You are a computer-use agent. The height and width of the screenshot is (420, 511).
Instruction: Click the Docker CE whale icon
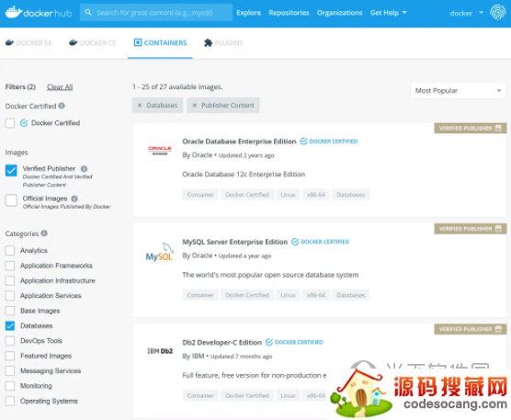73,42
